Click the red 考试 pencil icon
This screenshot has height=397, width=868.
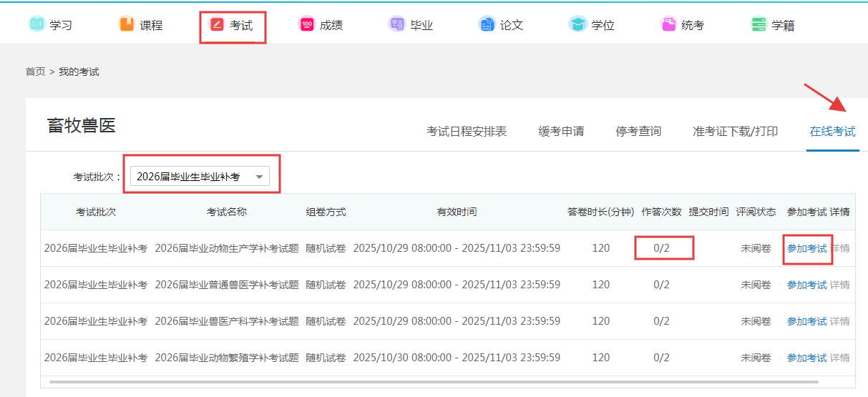pyautogui.click(x=217, y=25)
